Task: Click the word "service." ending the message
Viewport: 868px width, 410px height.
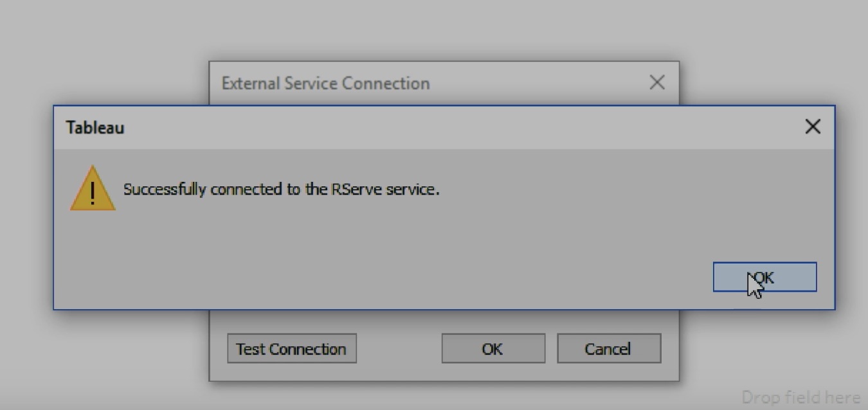Action: (413, 190)
